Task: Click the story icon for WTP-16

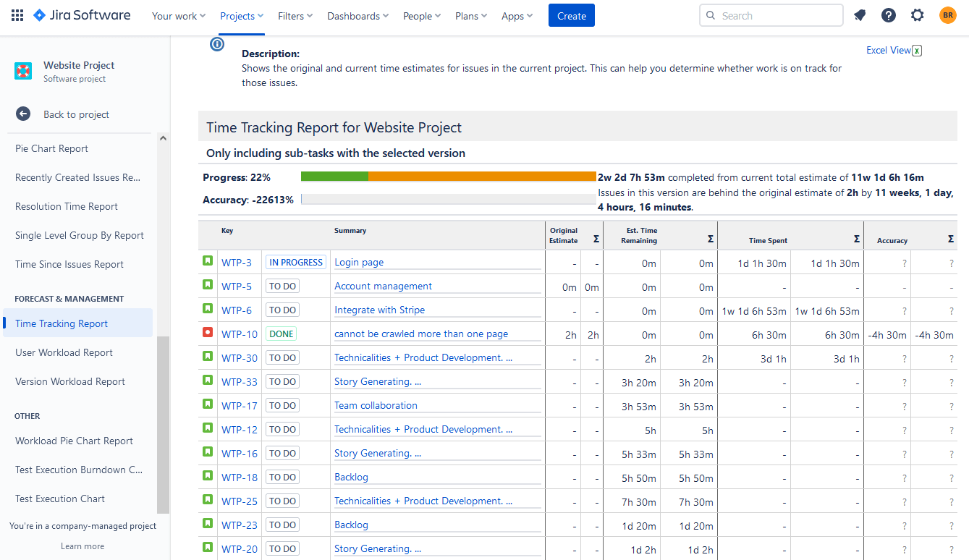Action: [x=208, y=451]
